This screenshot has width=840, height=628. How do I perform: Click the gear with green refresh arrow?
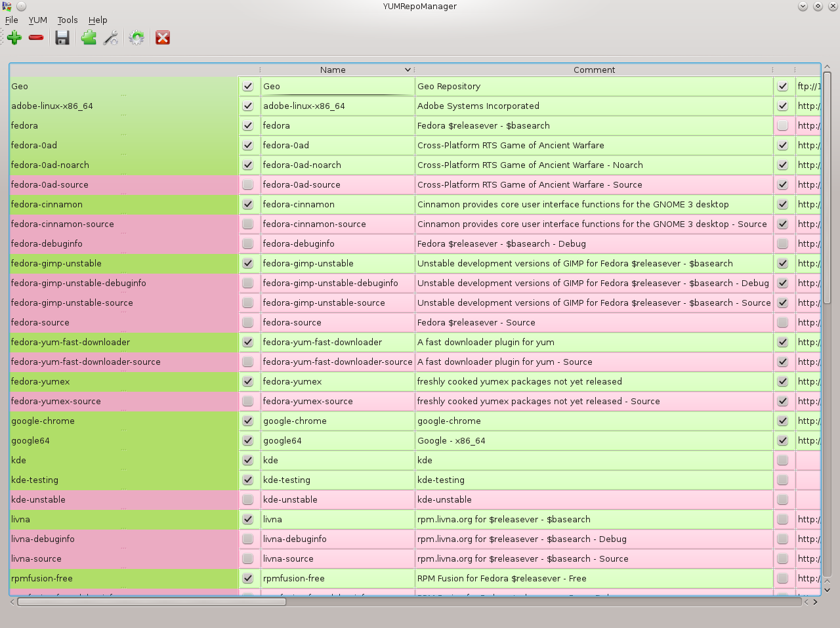coord(136,38)
